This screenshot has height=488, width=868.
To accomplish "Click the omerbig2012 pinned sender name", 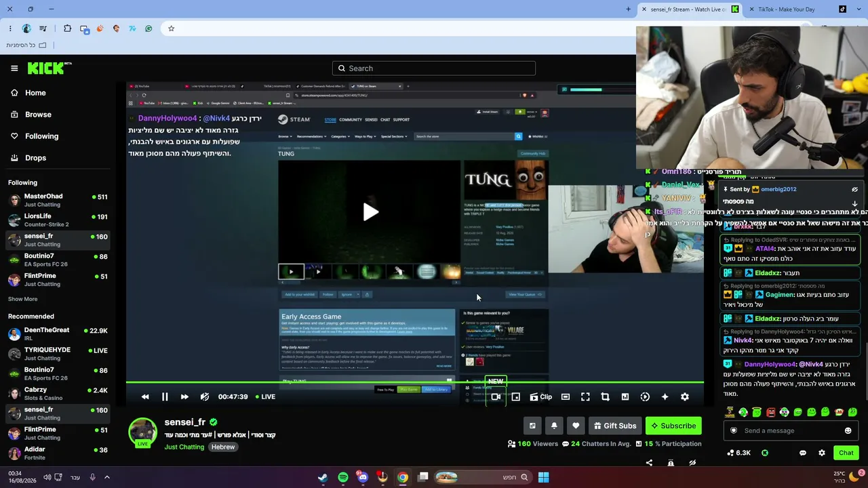I will [778, 190].
